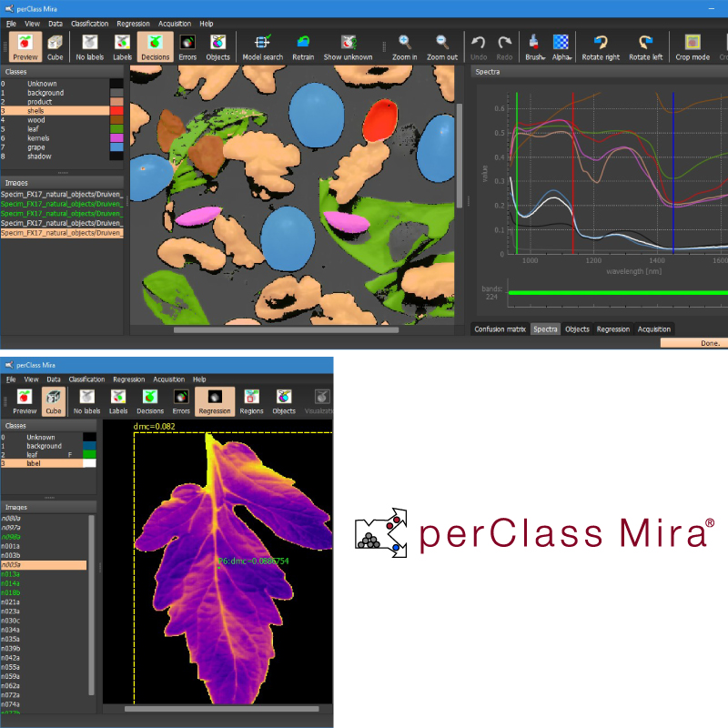Image resolution: width=728 pixels, height=728 pixels.
Task: Click the Redo arrow
Action: 504,47
